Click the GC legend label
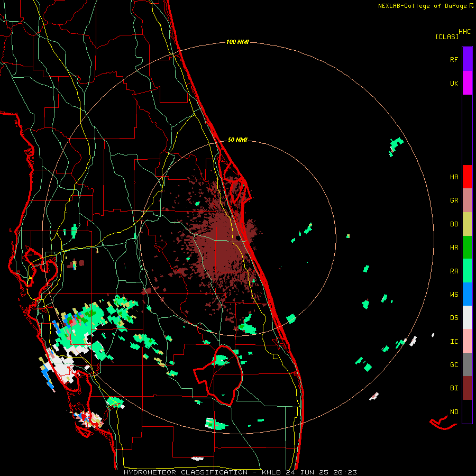The width and height of the screenshot is (476, 476). tap(454, 365)
